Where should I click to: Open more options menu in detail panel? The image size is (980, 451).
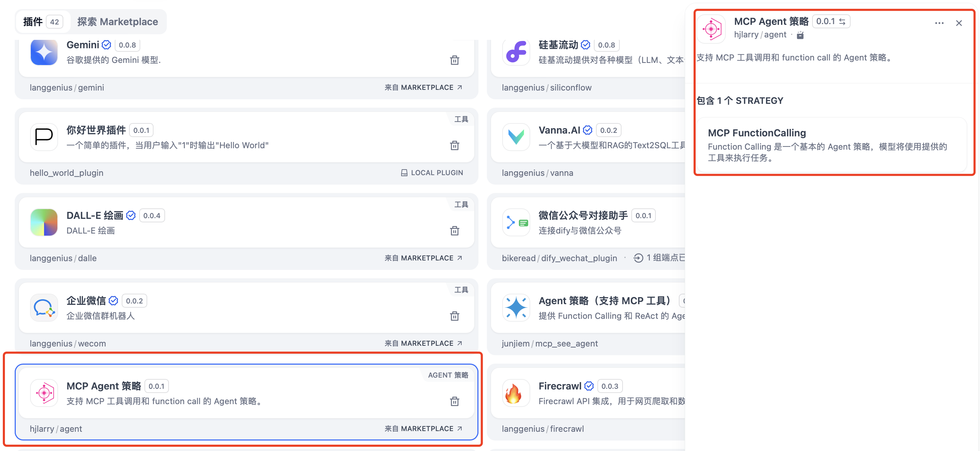[939, 23]
